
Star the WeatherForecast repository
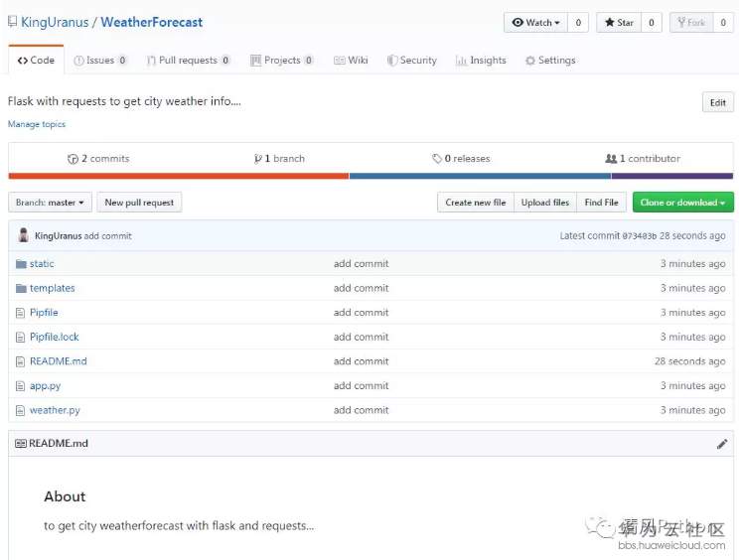618,22
